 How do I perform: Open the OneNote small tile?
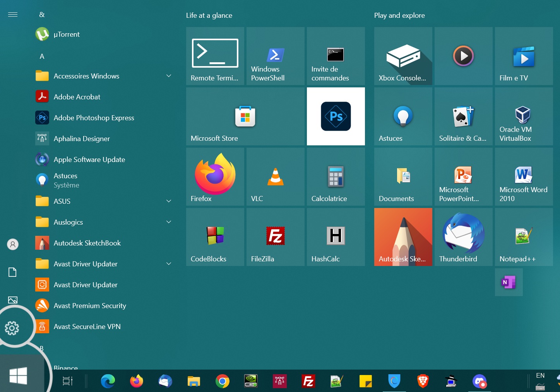point(509,282)
